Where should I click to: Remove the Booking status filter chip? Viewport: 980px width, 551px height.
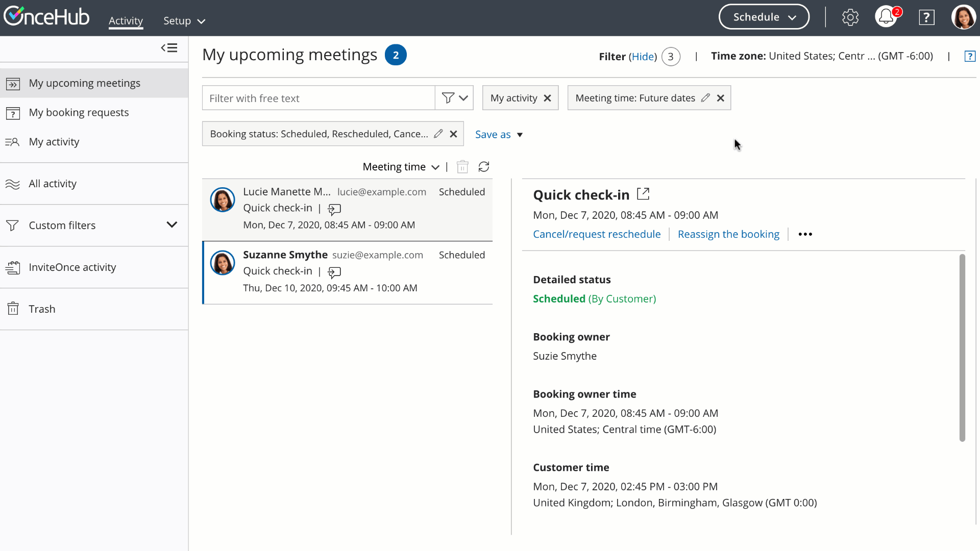[x=453, y=134]
